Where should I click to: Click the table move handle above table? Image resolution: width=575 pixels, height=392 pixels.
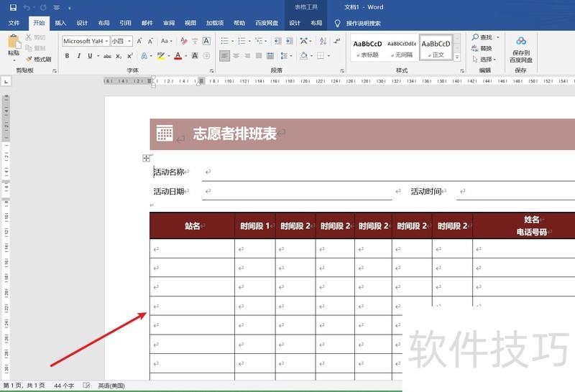coord(146,158)
